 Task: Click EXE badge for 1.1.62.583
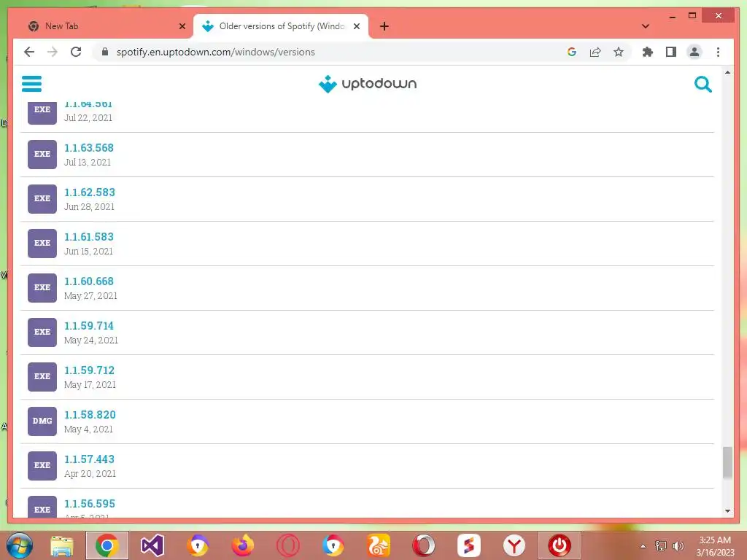42,198
